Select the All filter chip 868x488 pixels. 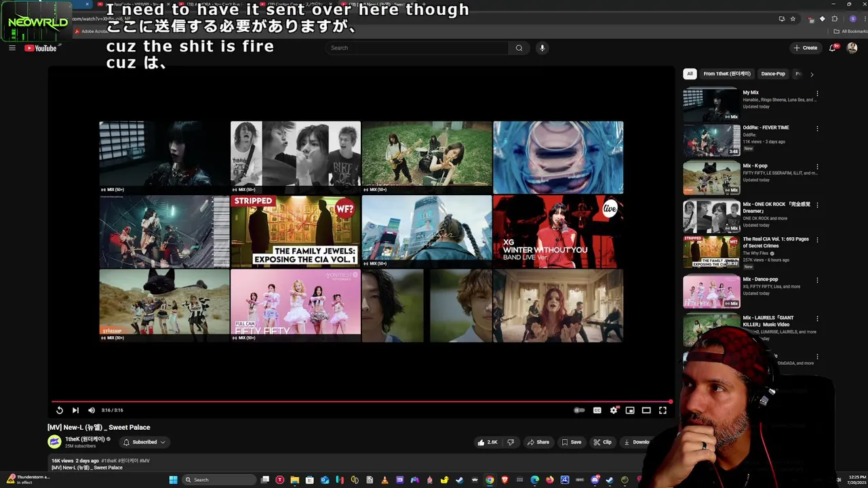coord(690,74)
